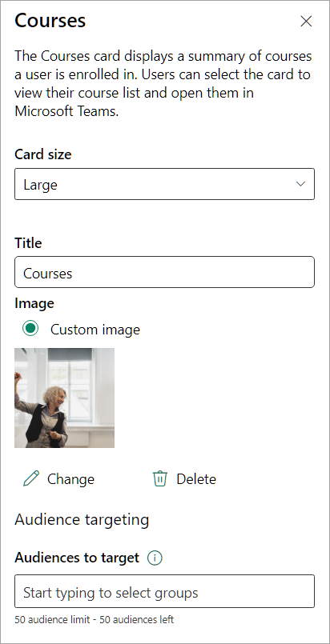Close the Courses property pane
Viewport: 330px width, 644px height.
tap(306, 22)
